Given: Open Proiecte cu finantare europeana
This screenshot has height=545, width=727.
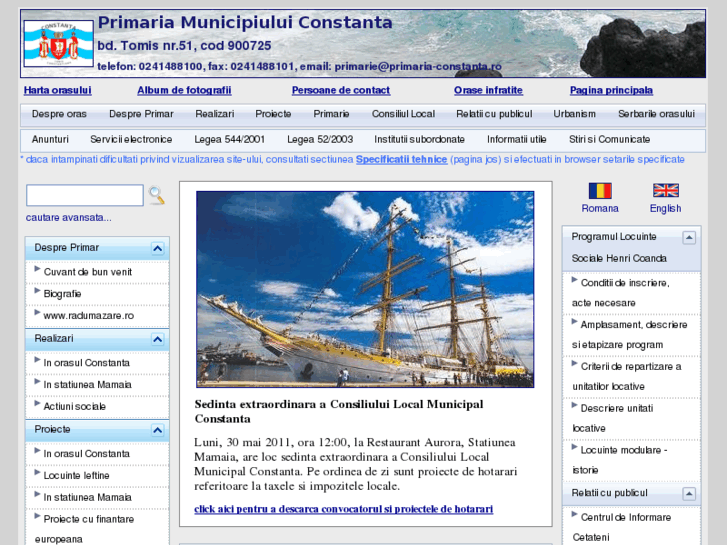Looking at the screenshot, I should [84, 529].
